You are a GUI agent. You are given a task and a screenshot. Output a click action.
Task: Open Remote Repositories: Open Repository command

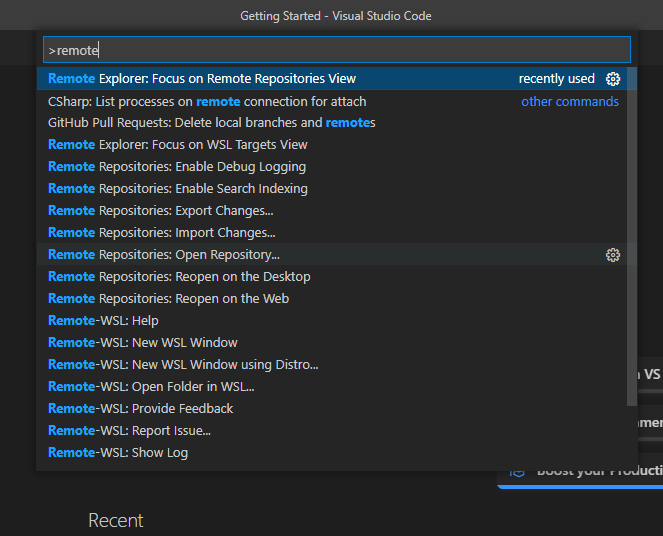pyautogui.click(x=164, y=255)
